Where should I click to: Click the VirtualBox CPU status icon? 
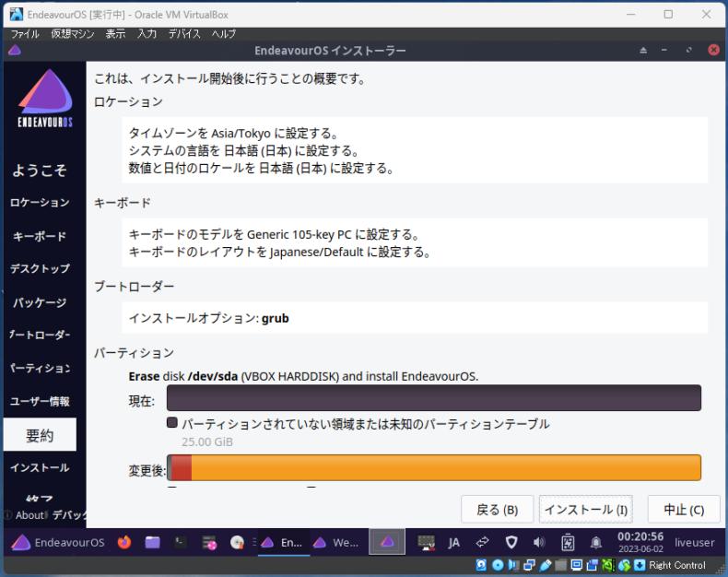pos(608,565)
